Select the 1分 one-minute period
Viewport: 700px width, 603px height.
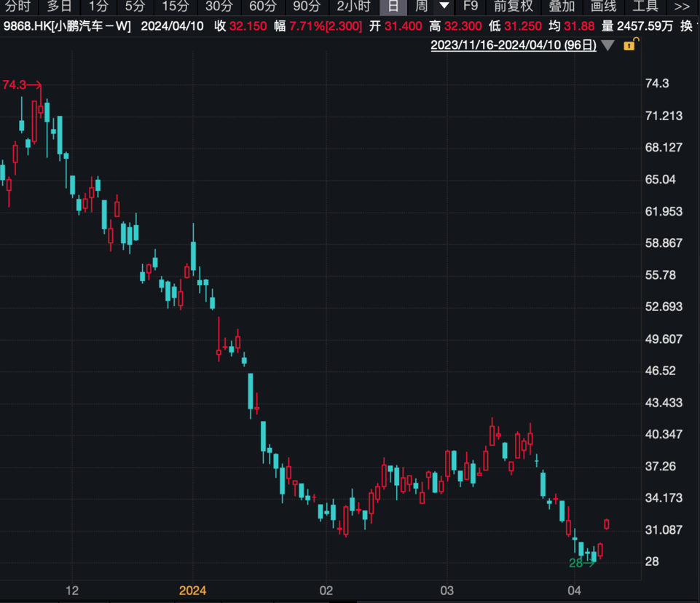[x=98, y=7]
